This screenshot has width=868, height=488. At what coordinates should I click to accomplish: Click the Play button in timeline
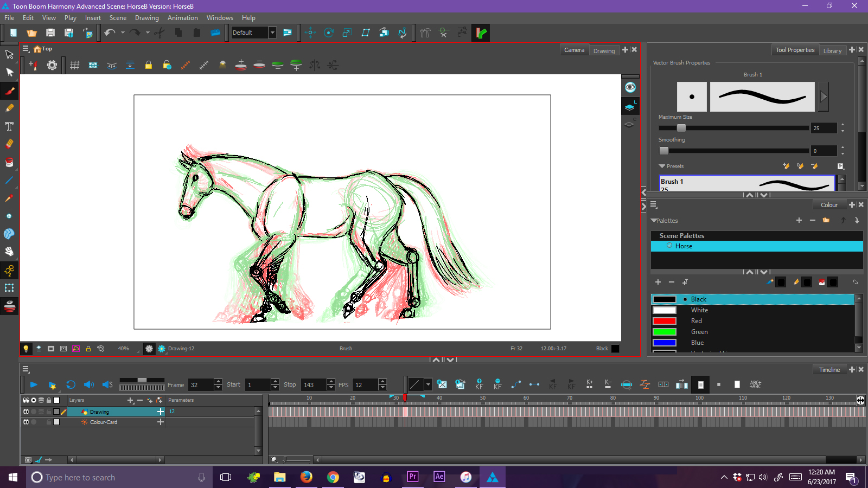(x=34, y=384)
